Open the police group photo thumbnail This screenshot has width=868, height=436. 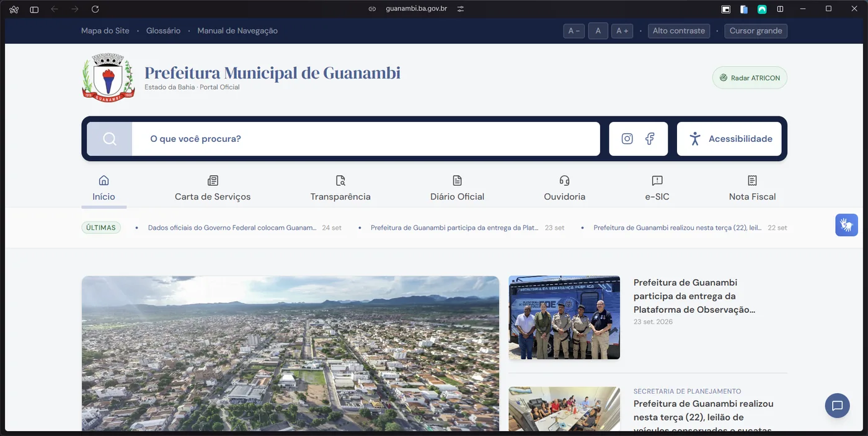(564, 318)
